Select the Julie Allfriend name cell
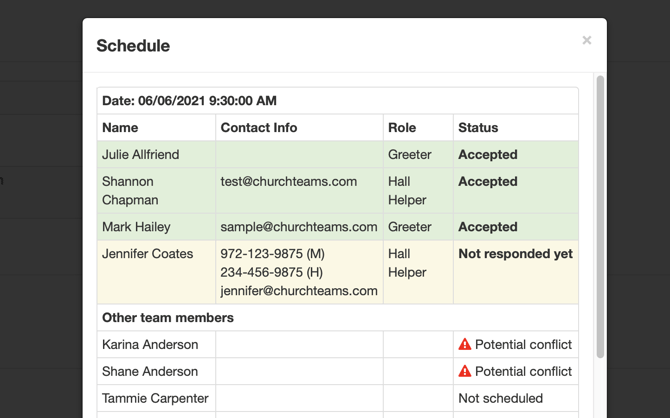The image size is (670, 418). [156, 154]
